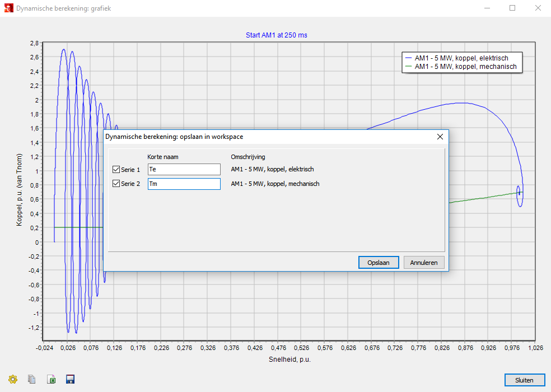Click the 'Snelheid, p.u.' axis label

289,358
